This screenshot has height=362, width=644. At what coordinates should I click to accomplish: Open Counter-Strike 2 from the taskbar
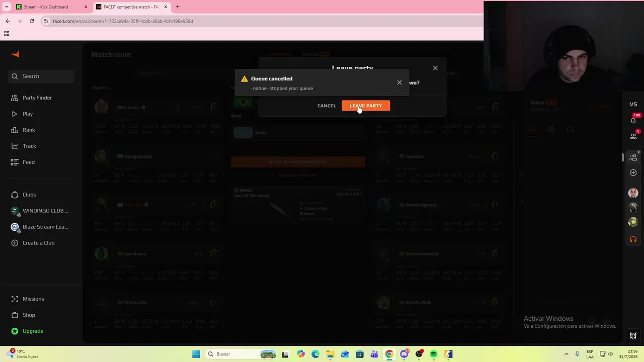[x=448, y=354]
